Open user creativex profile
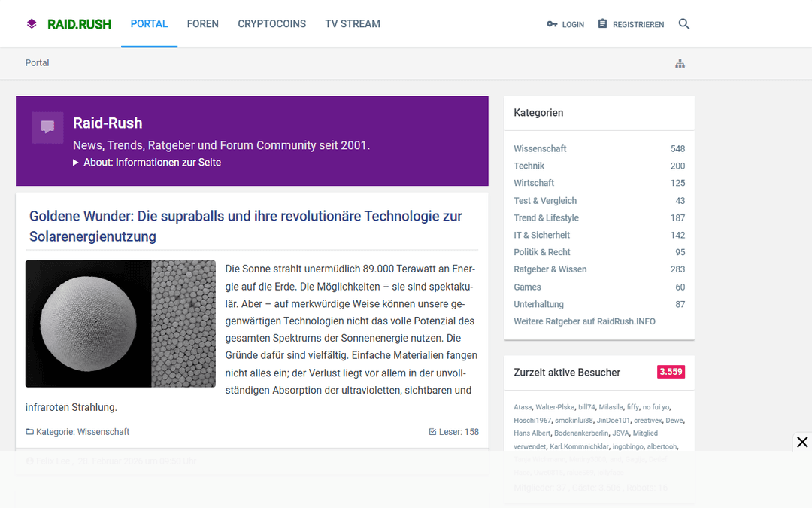The width and height of the screenshot is (812, 508). pos(648,421)
